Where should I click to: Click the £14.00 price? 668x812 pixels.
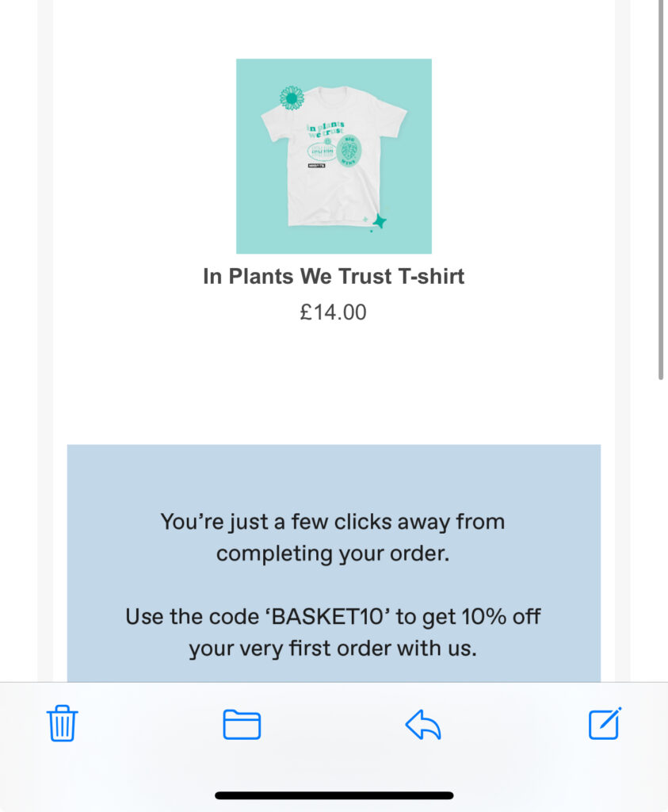[334, 312]
